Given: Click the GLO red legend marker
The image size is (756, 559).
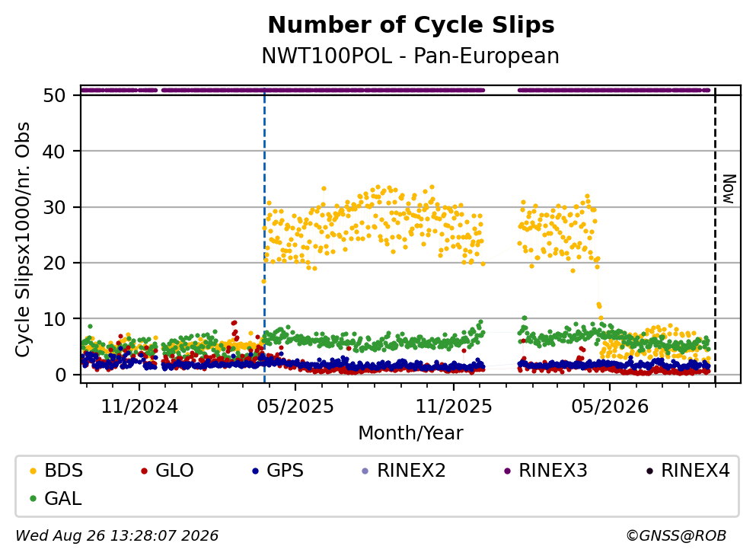Looking at the screenshot, I should click(144, 471).
